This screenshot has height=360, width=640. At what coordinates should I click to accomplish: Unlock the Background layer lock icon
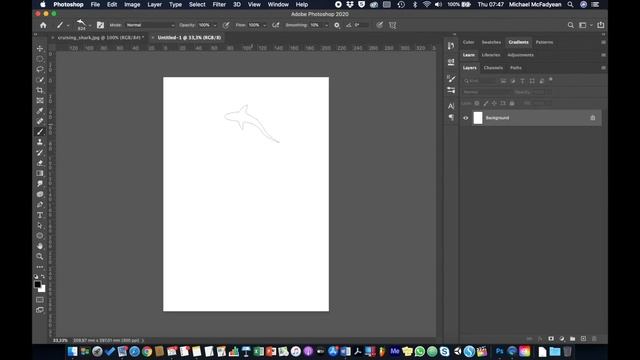[x=593, y=118]
